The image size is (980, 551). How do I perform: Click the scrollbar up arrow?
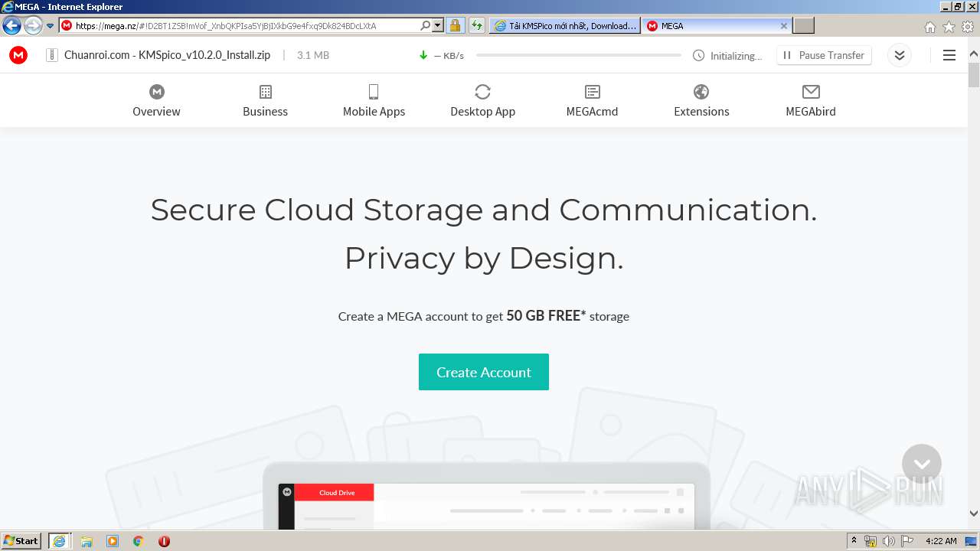[x=974, y=54]
